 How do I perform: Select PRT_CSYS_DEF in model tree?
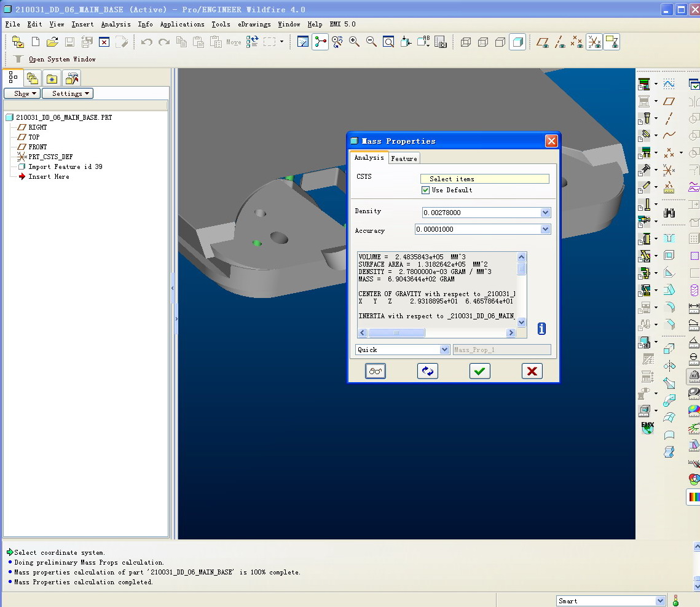pyautogui.click(x=50, y=157)
